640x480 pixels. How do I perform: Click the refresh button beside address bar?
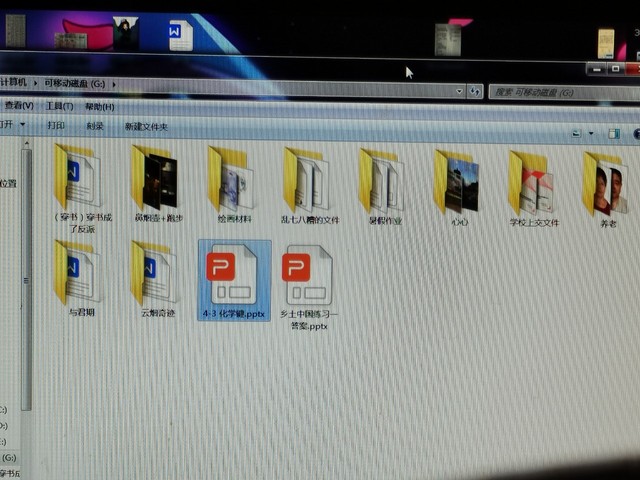[474, 91]
